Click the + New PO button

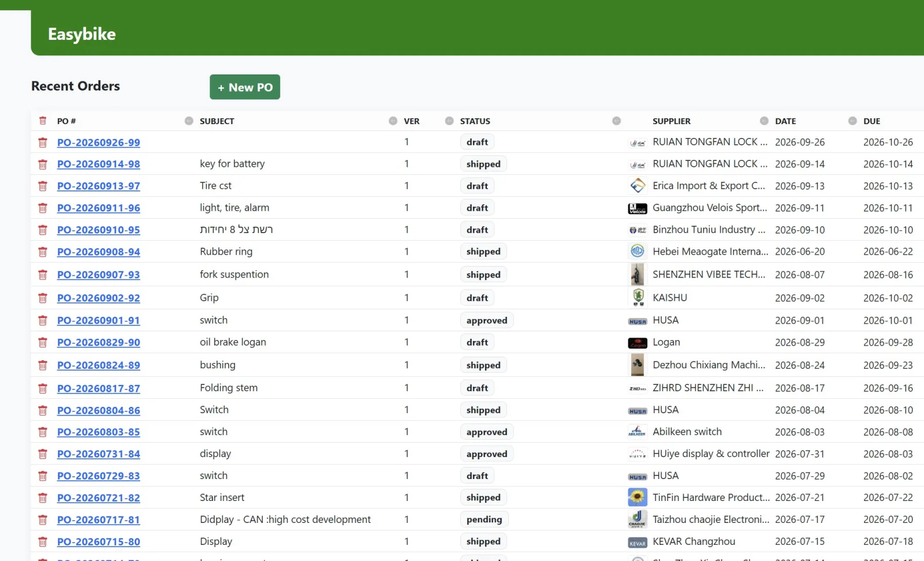tap(245, 87)
